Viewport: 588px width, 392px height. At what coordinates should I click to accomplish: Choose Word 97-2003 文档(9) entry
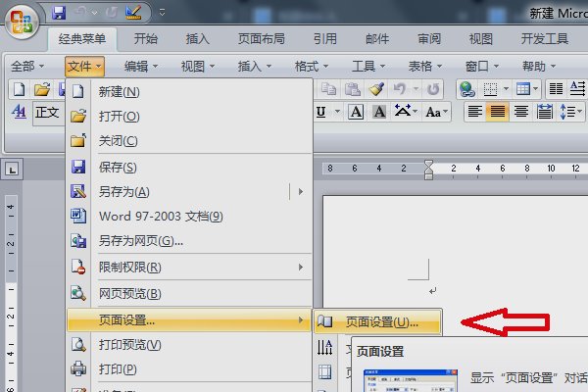(x=189, y=217)
